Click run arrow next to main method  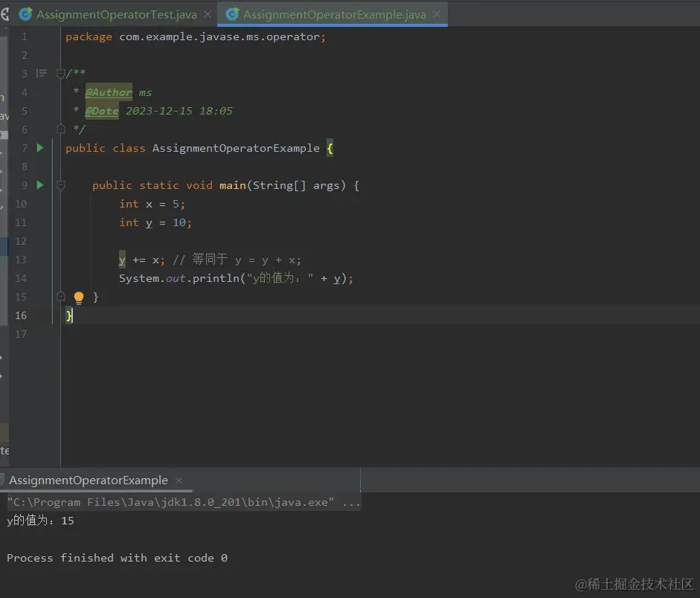pyautogui.click(x=39, y=184)
